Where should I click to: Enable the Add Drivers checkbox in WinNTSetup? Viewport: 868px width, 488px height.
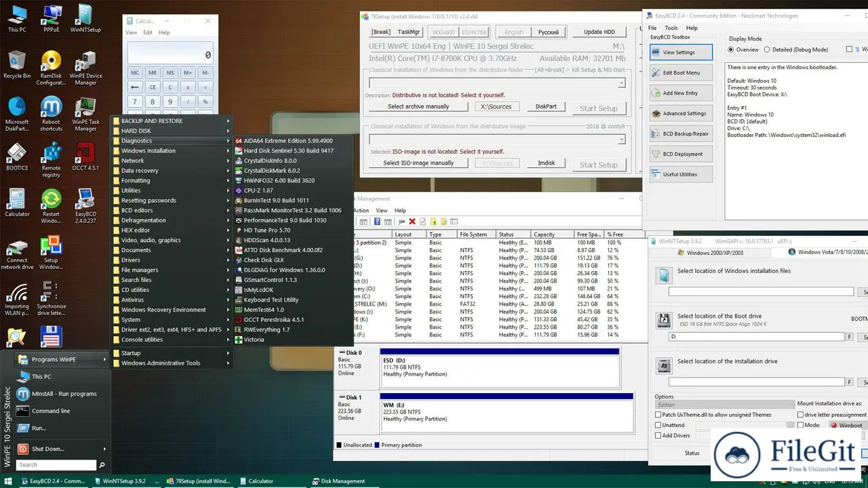pos(658,435)
